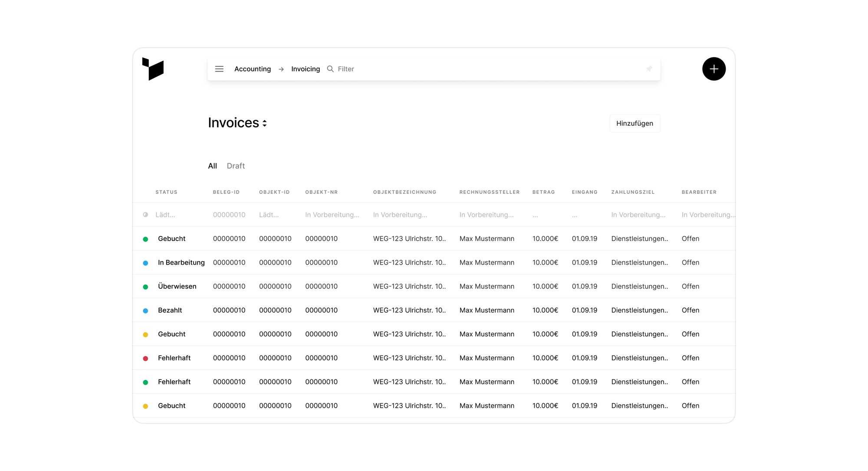Select the All tab
The width and height of the screenshot is (868, 471).
[x=212, y=166]
